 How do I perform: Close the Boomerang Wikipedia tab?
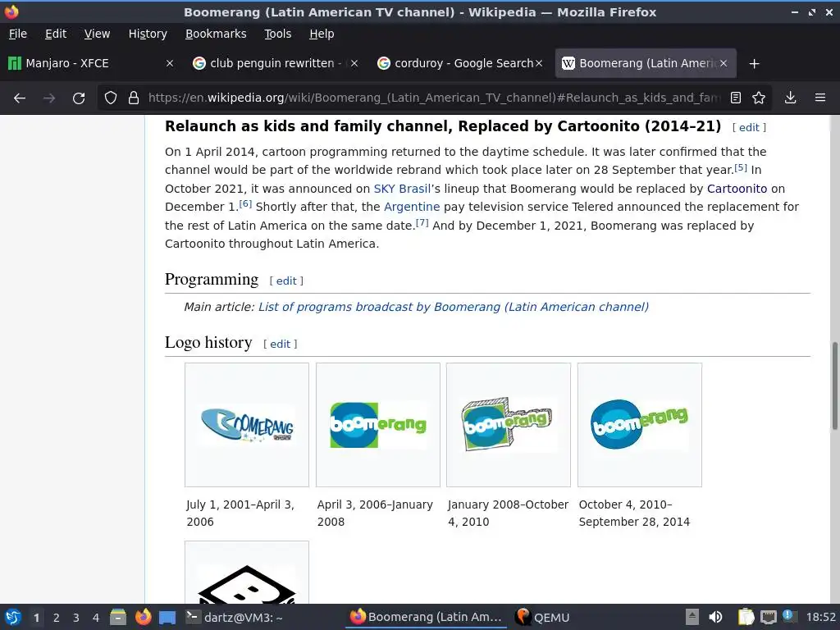tap(724, 63)
